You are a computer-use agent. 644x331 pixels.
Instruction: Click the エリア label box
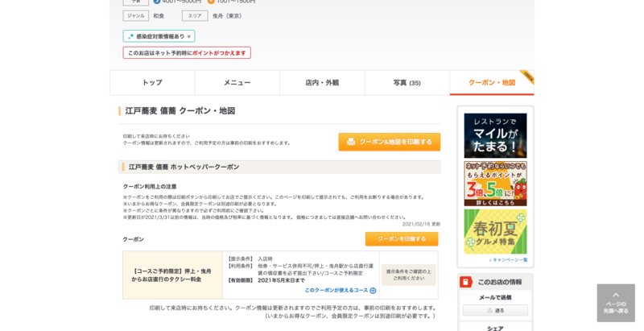(195, 15)
